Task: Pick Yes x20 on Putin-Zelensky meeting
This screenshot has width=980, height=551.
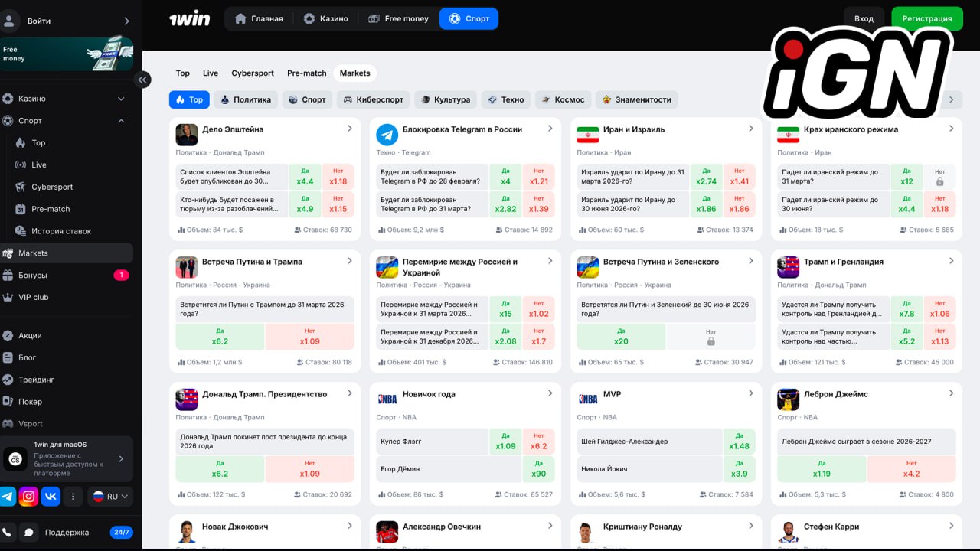Action: [x=621, y=337]
